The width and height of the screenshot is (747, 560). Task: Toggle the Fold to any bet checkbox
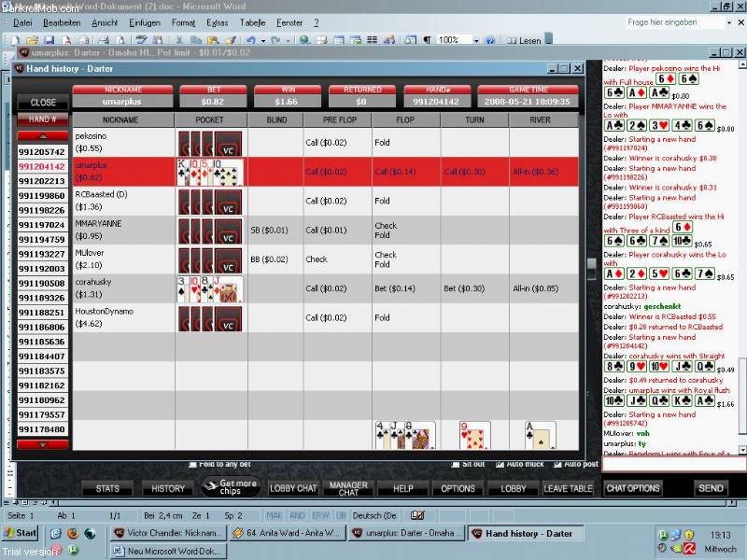click(192, 464)
